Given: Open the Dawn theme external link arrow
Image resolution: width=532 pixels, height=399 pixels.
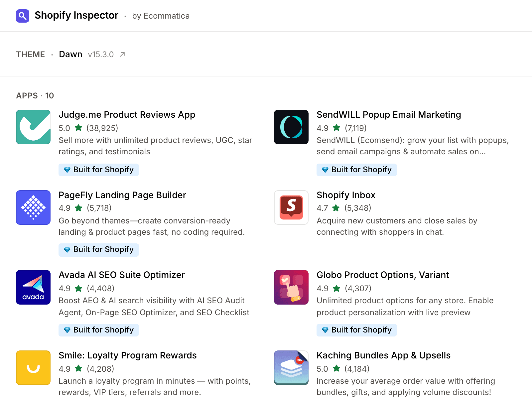Looking at the screenshot, I should pos(122,54).
